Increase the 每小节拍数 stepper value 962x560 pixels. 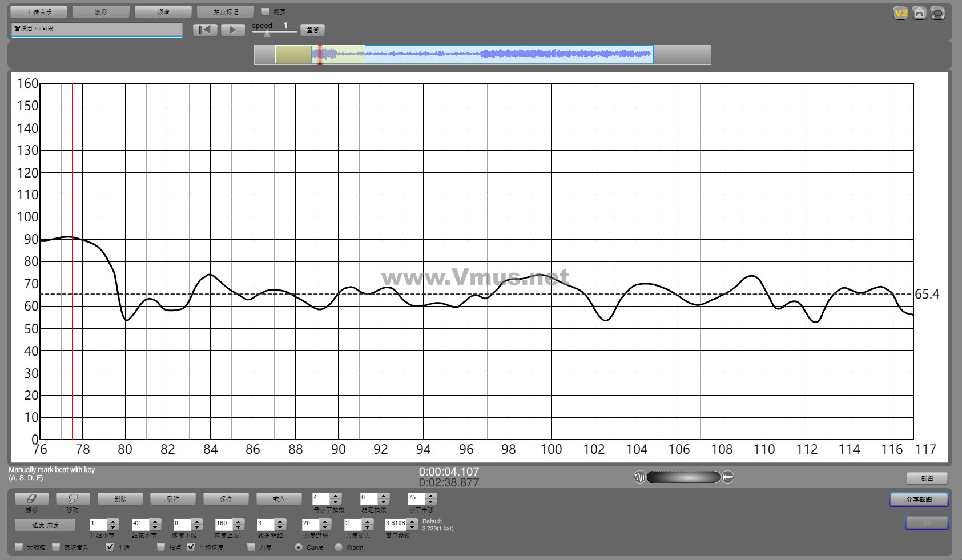(x=336, y=495)
